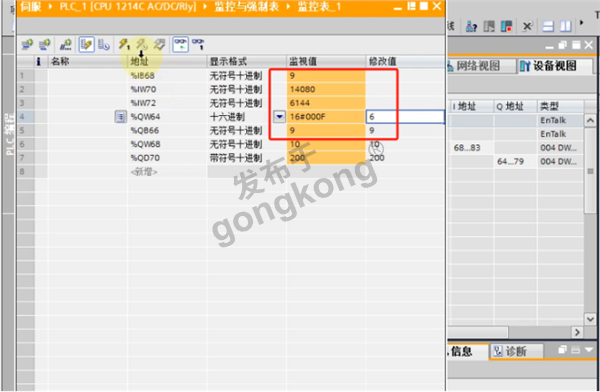
Task: Split editor space vertically icon
Action: click(x=566, y=26)
